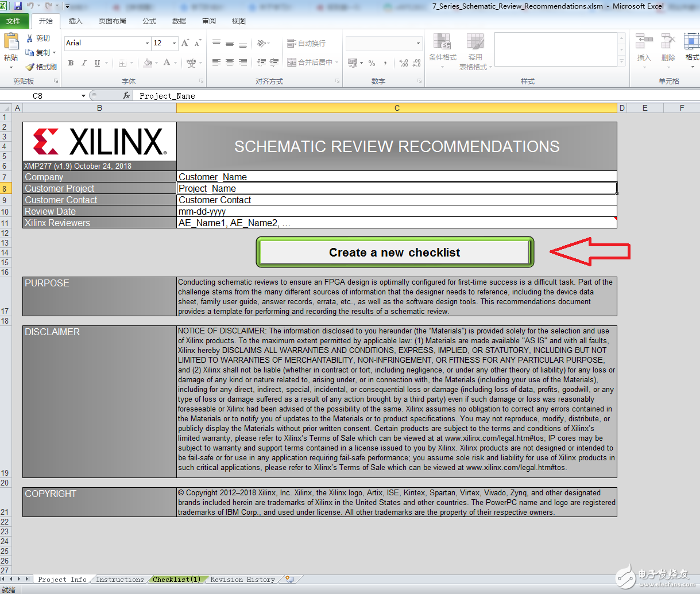The height and width of the screenshot is (594, 700).
Task: Open the Instructions sheet tab
Action: (120, 580)
